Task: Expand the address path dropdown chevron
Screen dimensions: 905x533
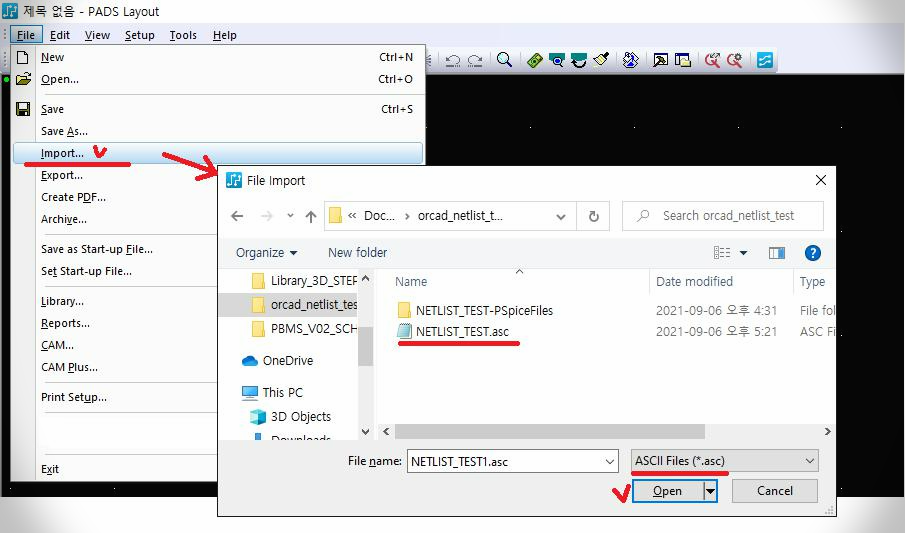Action: 560,217
